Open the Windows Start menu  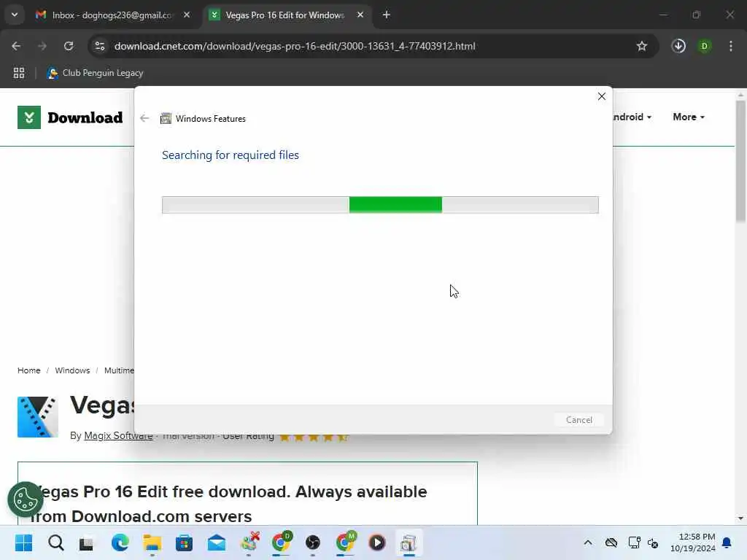(x=24, y=542)
